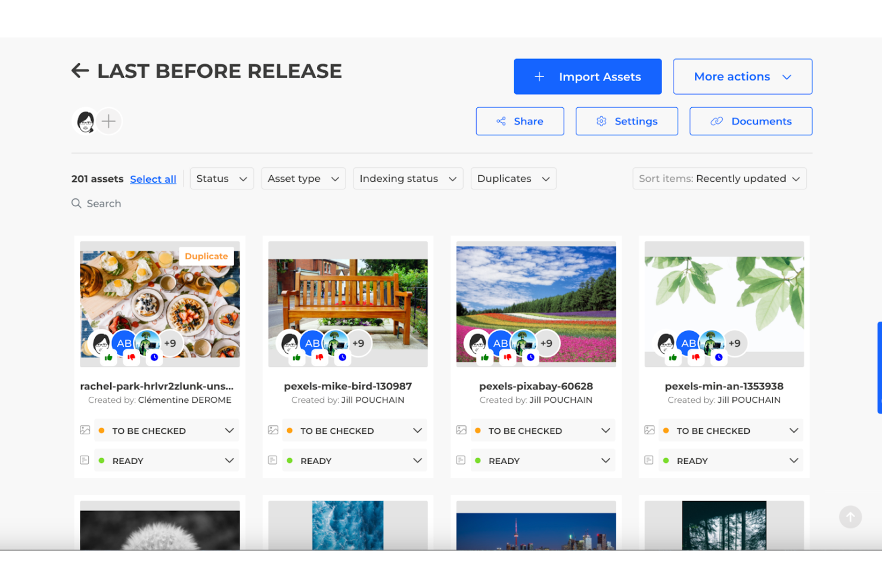Click thumbs-up icon on pexels-min-an-1353938 asset
This screenshot has width=882, height=588.
click(x=673, y=357)
